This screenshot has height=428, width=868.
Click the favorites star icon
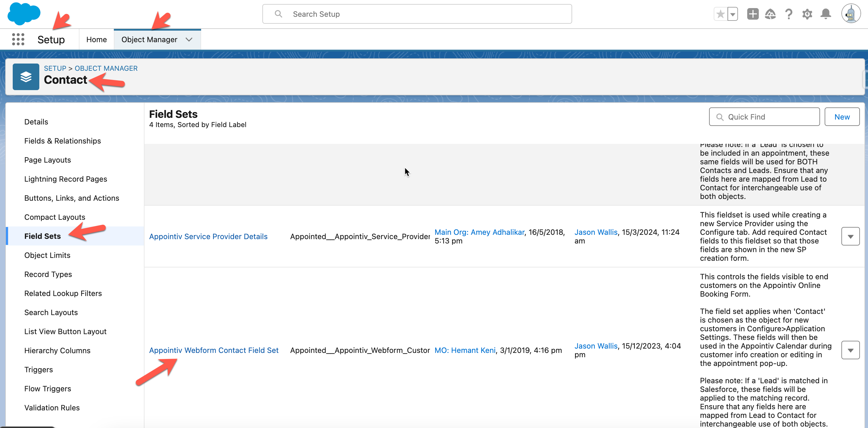point(720,14)
